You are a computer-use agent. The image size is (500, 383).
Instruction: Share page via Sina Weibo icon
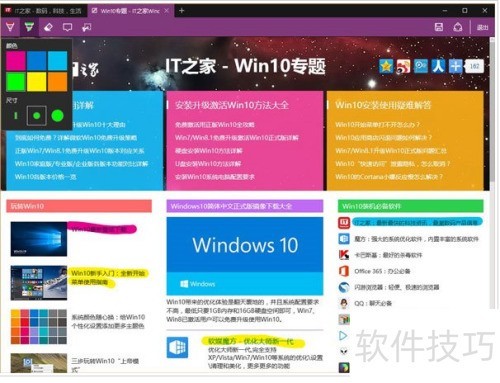(x=403, y=66)
